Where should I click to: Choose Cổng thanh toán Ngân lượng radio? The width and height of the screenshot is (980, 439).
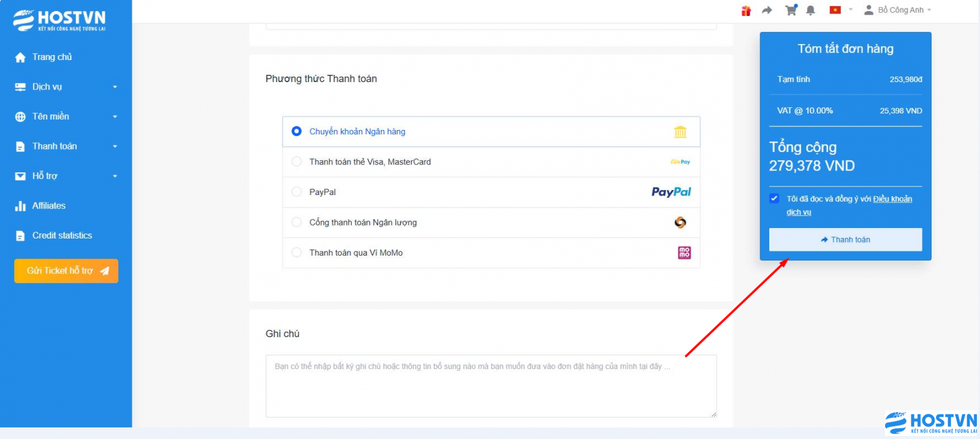pyautogui.click(x=296, y=222)
